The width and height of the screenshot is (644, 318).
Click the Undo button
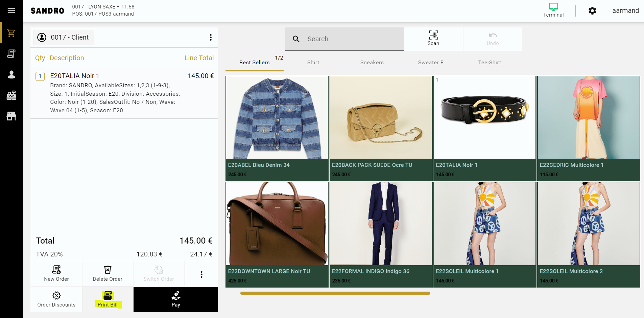(x=493, y=39)
